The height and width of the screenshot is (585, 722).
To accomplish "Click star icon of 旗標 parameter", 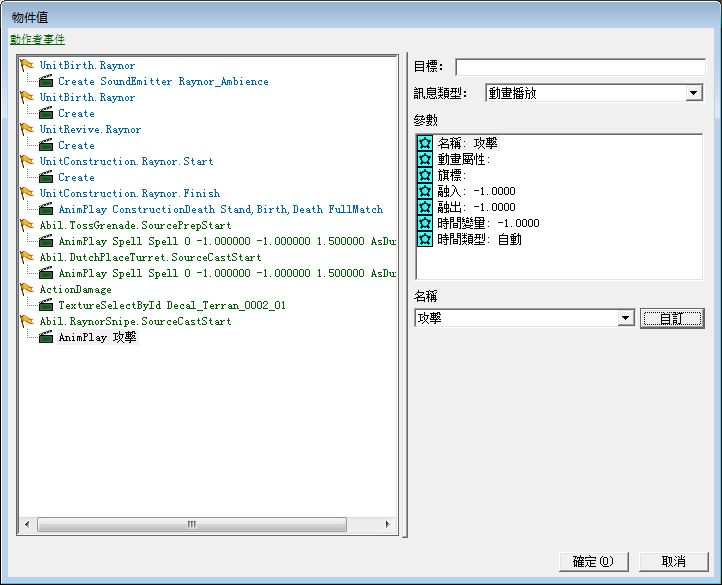I will pyautogui.click(x=425, y=175).
